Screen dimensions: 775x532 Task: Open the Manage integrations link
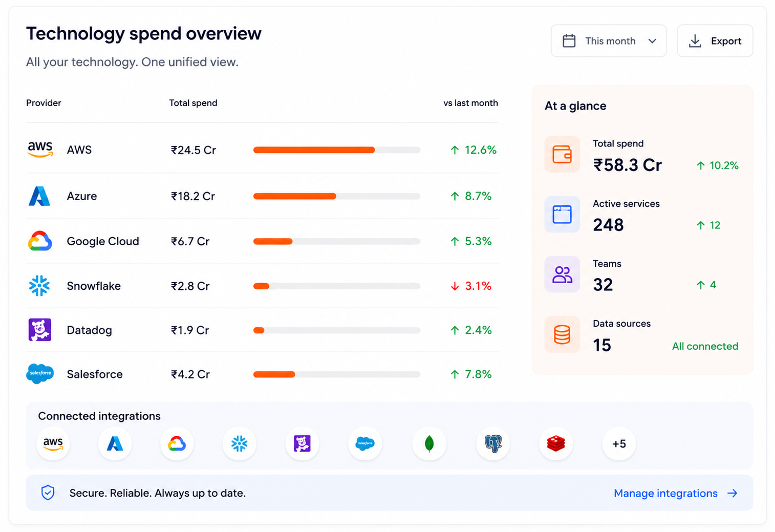pyautogui.click(x=676, y=493)
